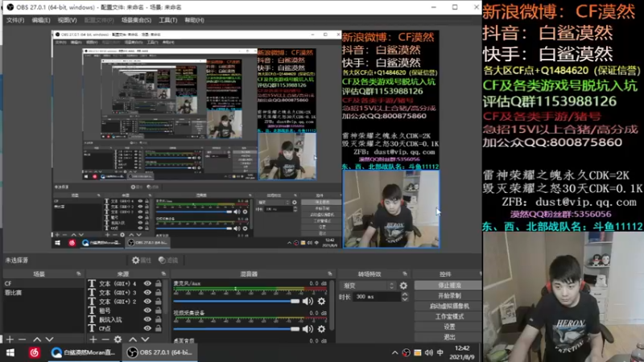The width and height of the screenshot is (644, 362).
Task: Open the 属性 properties button in the source bar
Action: [x=142, y=260]
